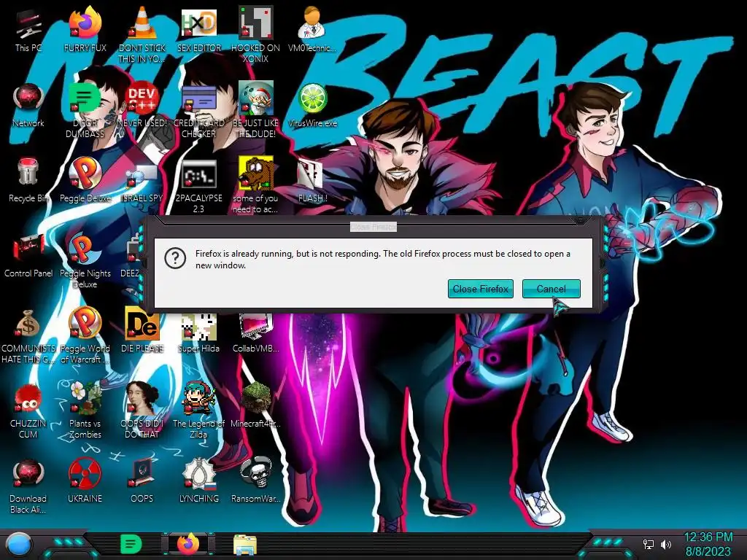Click the network tray icon
The height and width of the screenshot is (560, 747).
coord(648,544)
